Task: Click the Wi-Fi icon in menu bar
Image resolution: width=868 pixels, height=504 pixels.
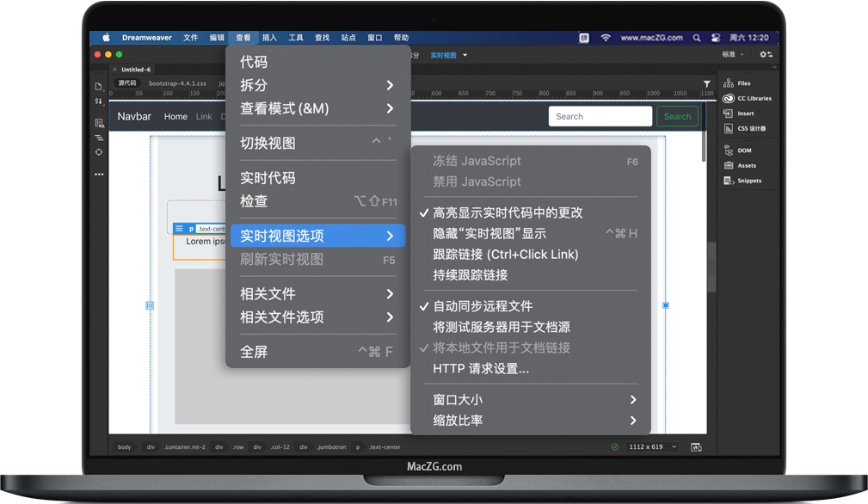Action: (606, 38)
